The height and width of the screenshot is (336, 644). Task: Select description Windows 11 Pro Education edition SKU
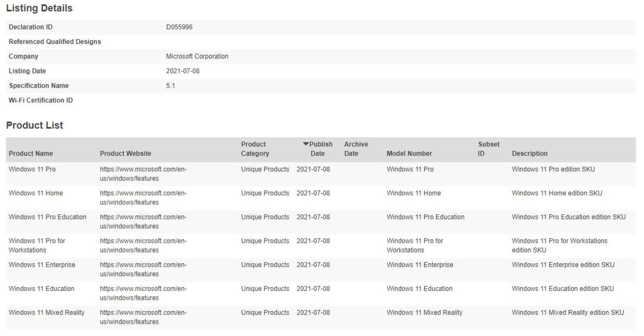point(569,217)
